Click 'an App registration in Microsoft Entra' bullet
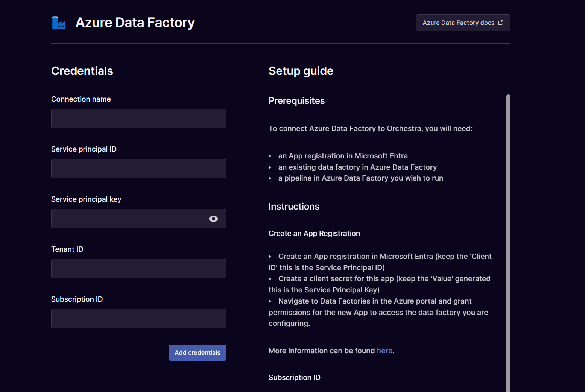585x392 pixels. pos(343,156)
